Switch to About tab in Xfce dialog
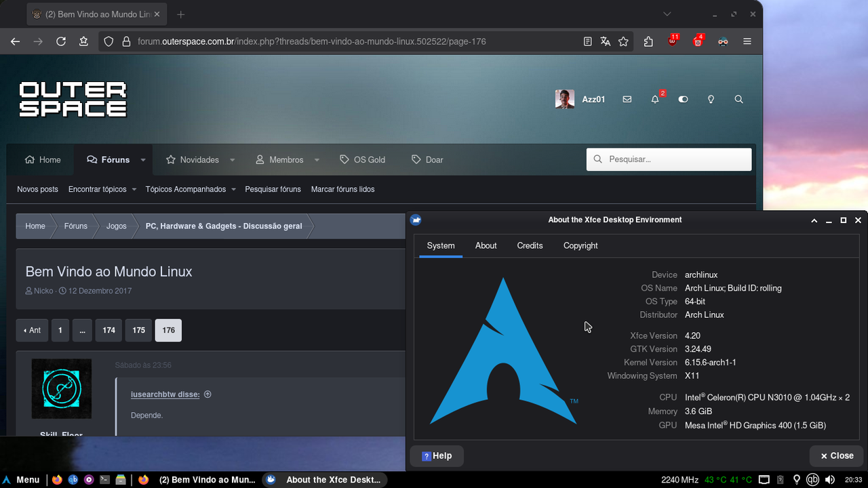The width and height of the screenshot is (868, 488). coord(486,245)
